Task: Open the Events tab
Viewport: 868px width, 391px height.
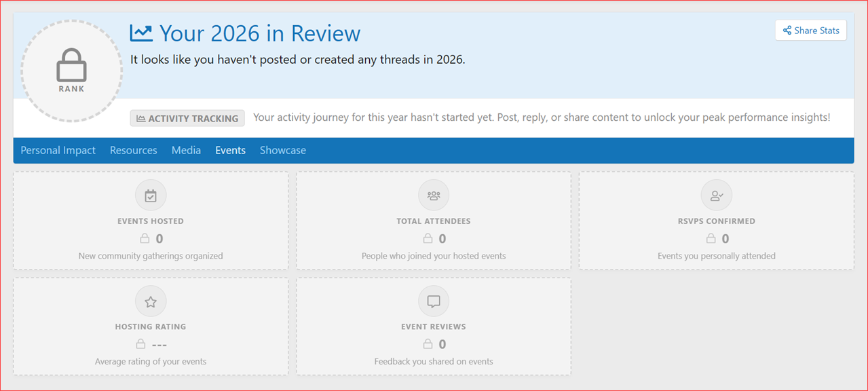Action: [x=231, y=151]
